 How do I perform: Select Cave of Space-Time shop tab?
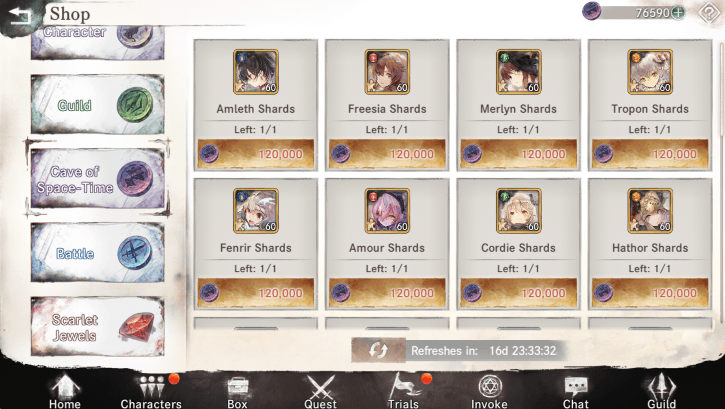pyautogui.click(x=98, y=178)
